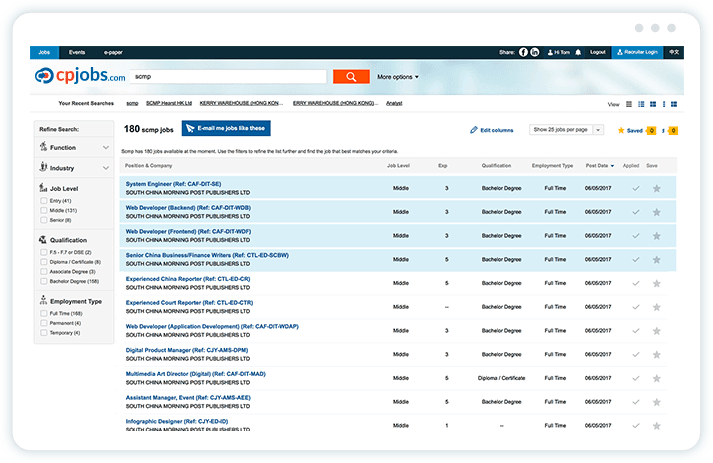
Task: Star the Assistant Manager, Event job
Action: pos(656,402)
